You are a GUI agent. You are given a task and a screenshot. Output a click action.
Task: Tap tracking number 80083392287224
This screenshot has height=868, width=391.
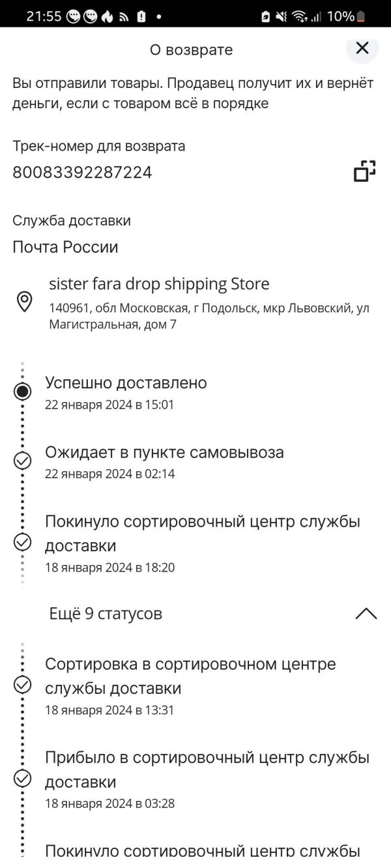[82, 173]
